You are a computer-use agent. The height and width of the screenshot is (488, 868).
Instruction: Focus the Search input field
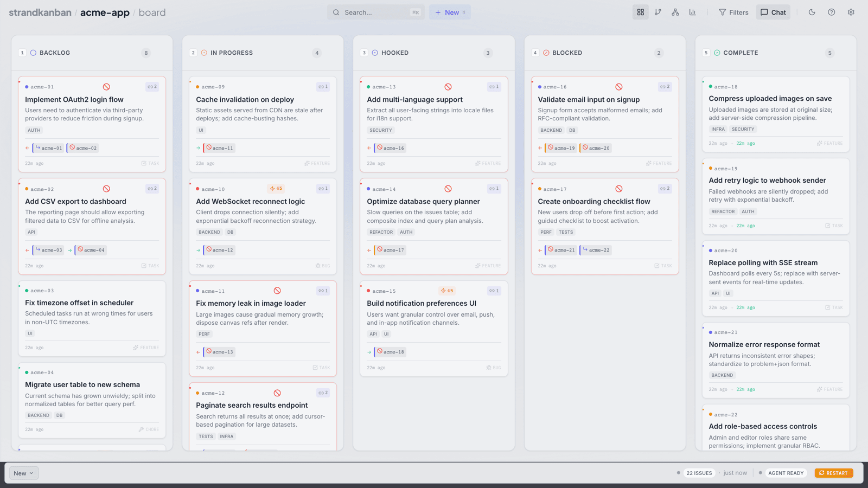(375, 12)
